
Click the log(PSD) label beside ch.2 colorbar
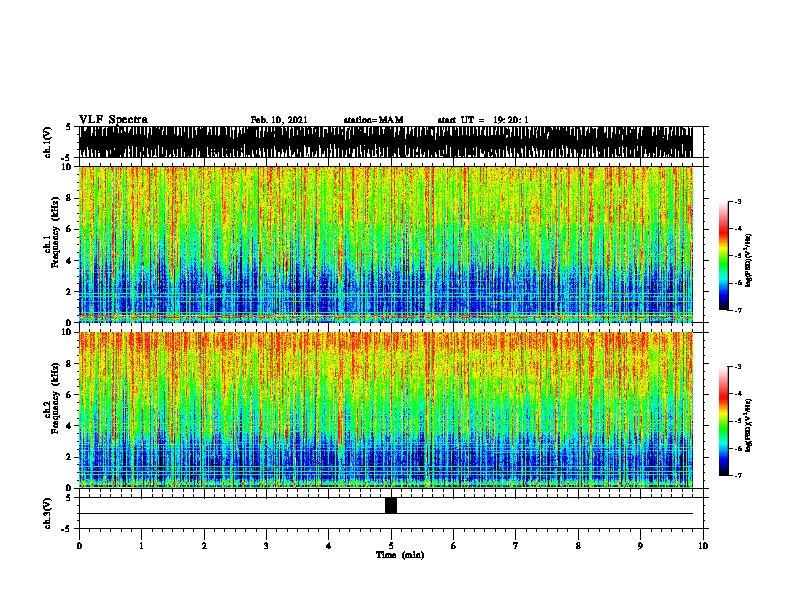[x=749, y=425]
